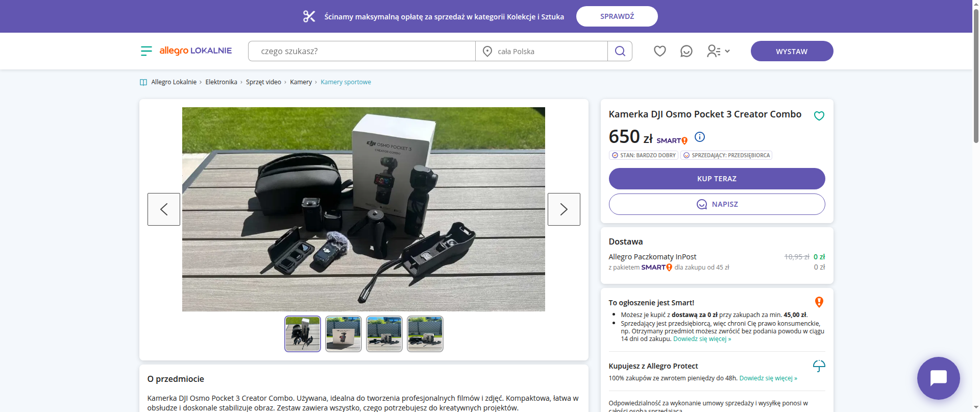Viewport: 980px width, 412px height.
Task: Open favorites via the header heart icon
Action: click(660, 51)
